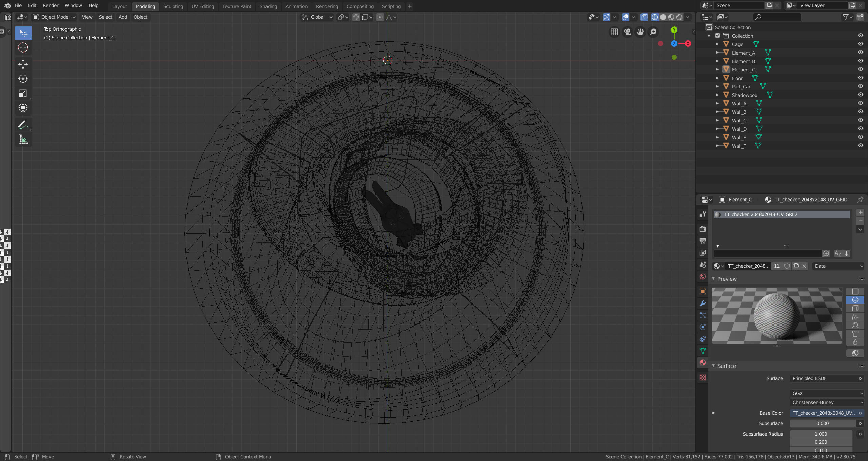The height and width of the screenshot is (461, 868).
Task: Adjust the Subsurface value slider
Action: click(822, 423)
